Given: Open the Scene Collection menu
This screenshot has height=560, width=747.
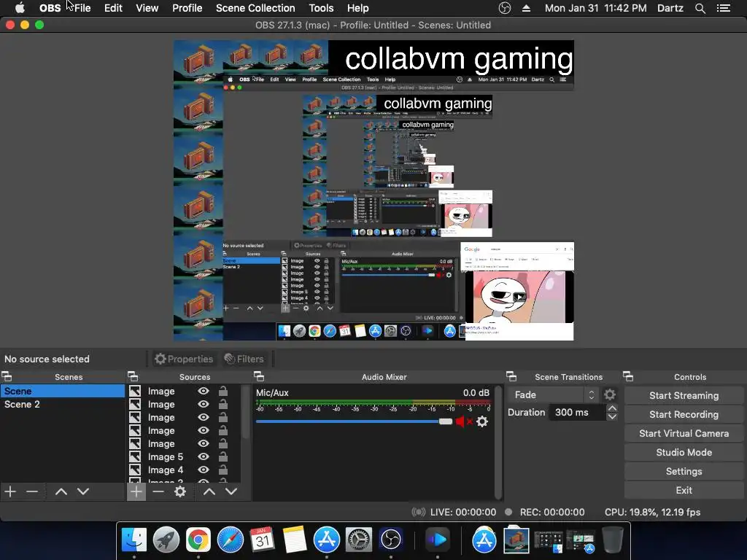Looking at the screenshot, I should coord(255,8).
